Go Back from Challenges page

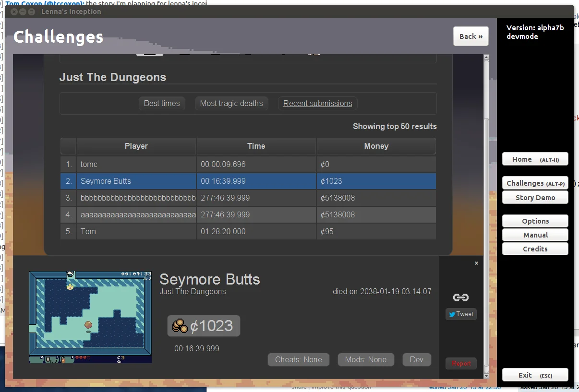pyautogui.click(x=470, y=36)
